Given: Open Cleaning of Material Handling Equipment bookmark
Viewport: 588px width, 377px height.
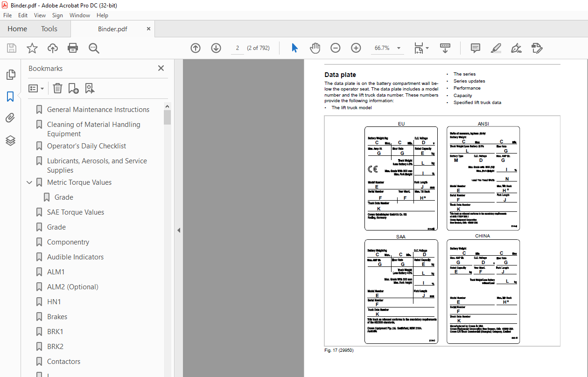Looking at the screenshot, I should pyautogui.click(x=93, y=129).
